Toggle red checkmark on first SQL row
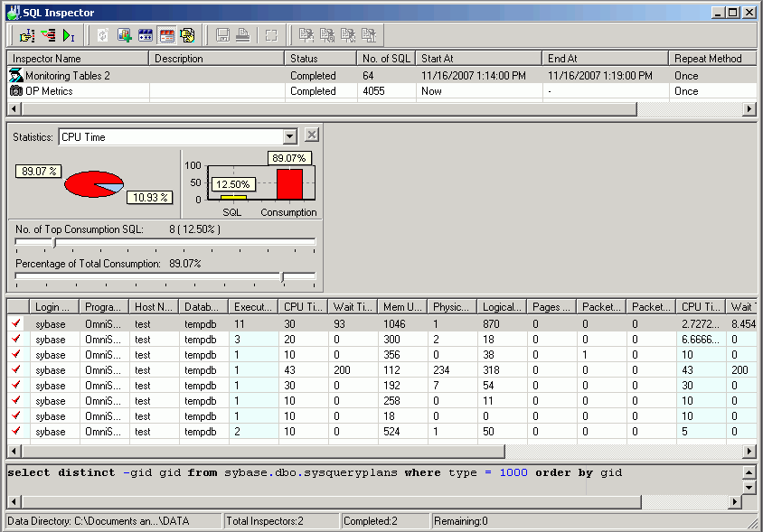This screenshot has width=763, height=532. (15, 324)
